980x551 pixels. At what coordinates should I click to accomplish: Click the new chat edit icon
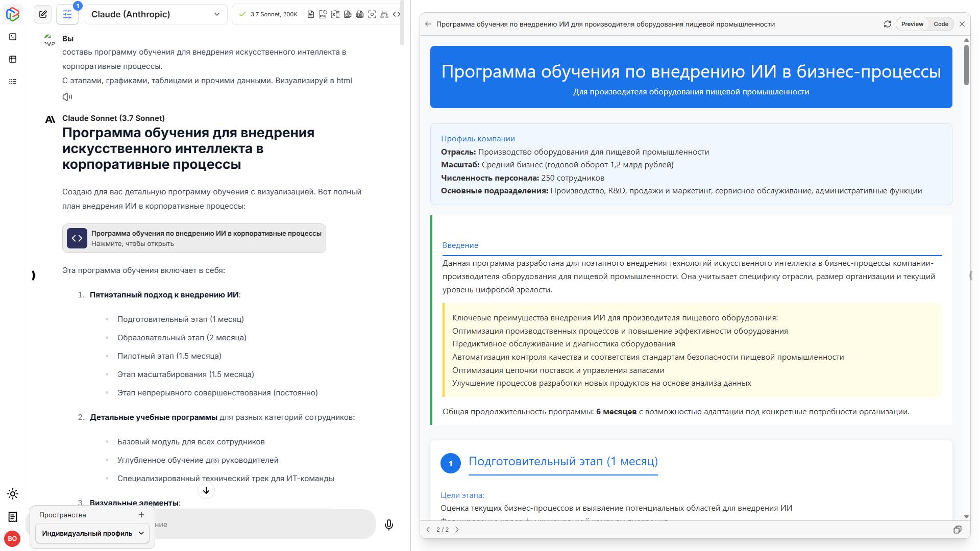tap(43, 14)
